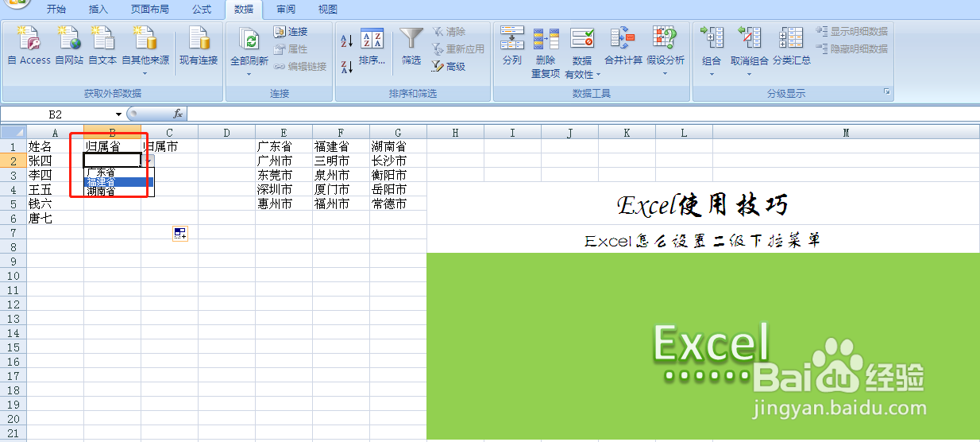The width and height of the screenshot is (980, 442).
Task: Click the Name Box showing B2
Action: pyautogui.click(x=57, y=114)
